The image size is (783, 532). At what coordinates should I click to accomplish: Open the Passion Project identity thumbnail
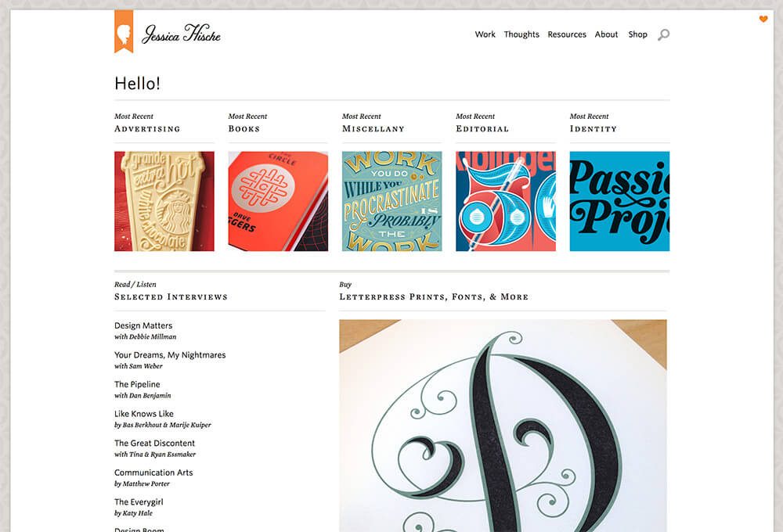pyautogui.click(x=619, y=201)
